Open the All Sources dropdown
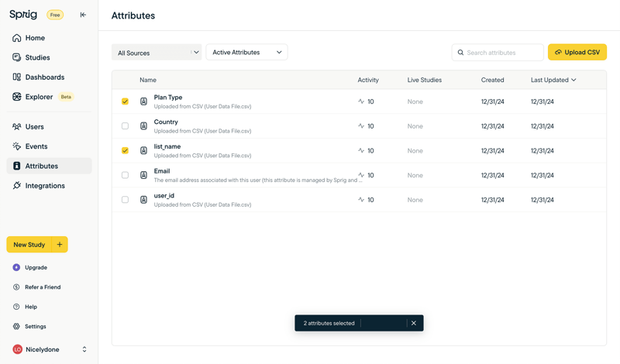This screenshot has width=620, height=364. [x=157, y=52]
